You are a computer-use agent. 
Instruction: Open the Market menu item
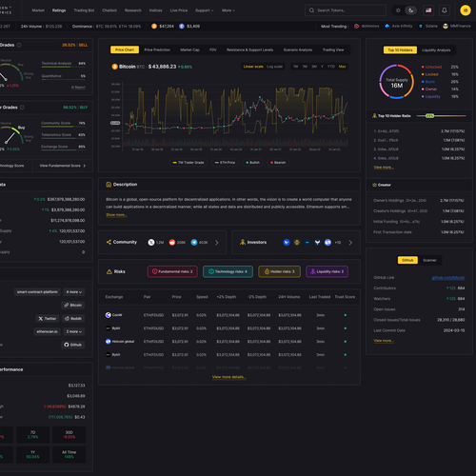coord(38,10)
